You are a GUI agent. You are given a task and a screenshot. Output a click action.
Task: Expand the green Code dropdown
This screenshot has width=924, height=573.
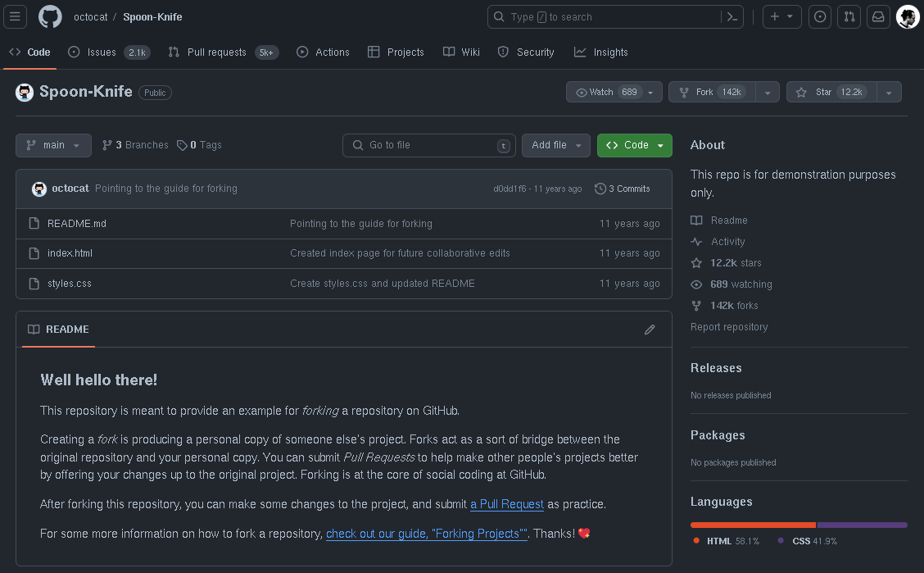pos(635,145)
